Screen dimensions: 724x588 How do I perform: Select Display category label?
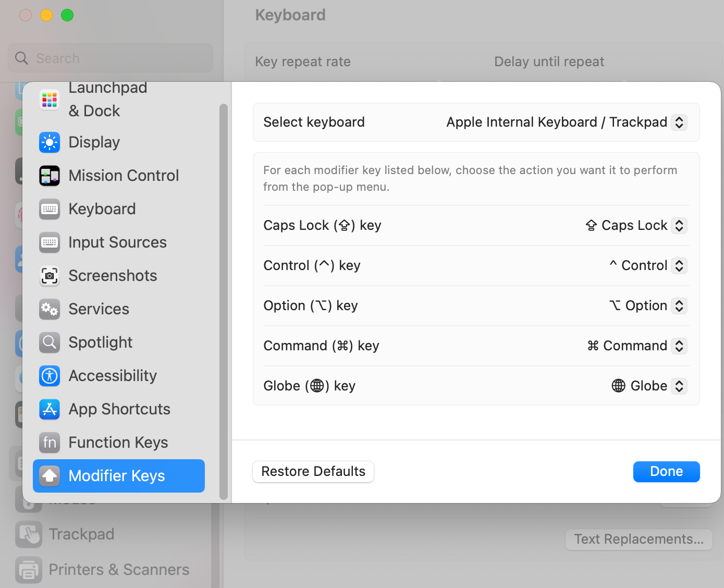click(94, 142)
